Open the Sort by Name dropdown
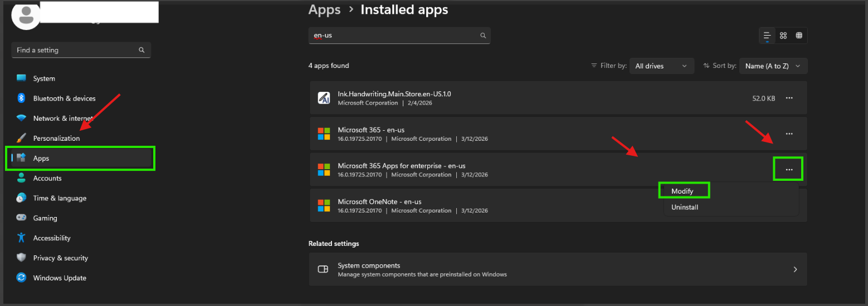The height and width of the screenshot is (306, 868). 773,66
